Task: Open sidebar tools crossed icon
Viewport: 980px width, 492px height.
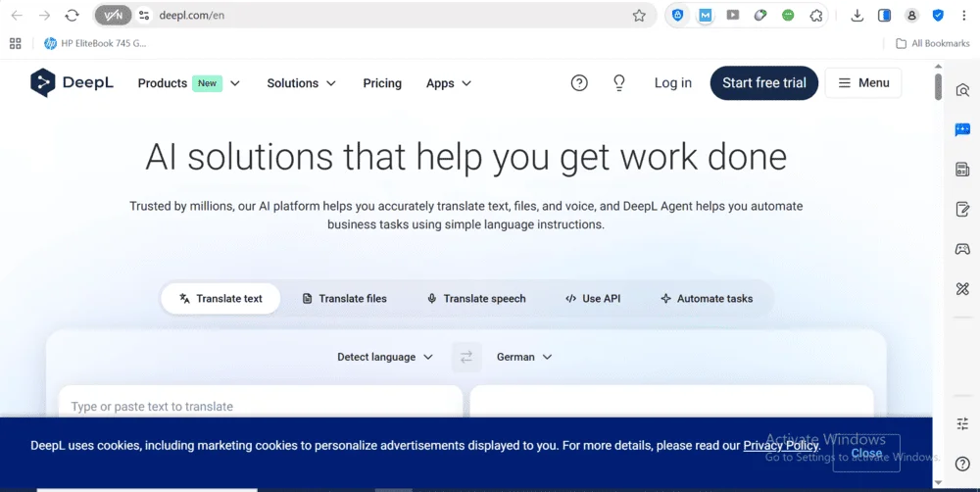Action: 962,288
